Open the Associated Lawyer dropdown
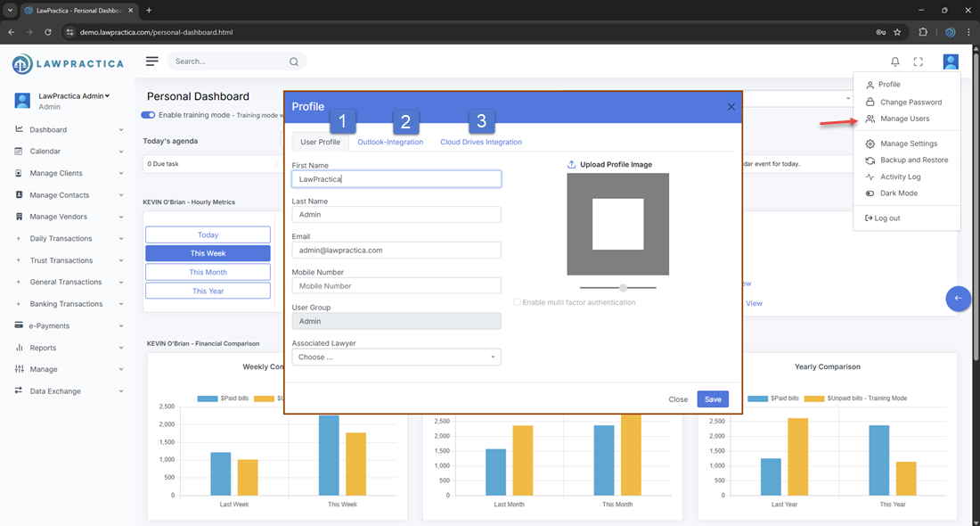Image resolution: width=980 pixels, height=526 pixels. (396, 358)
